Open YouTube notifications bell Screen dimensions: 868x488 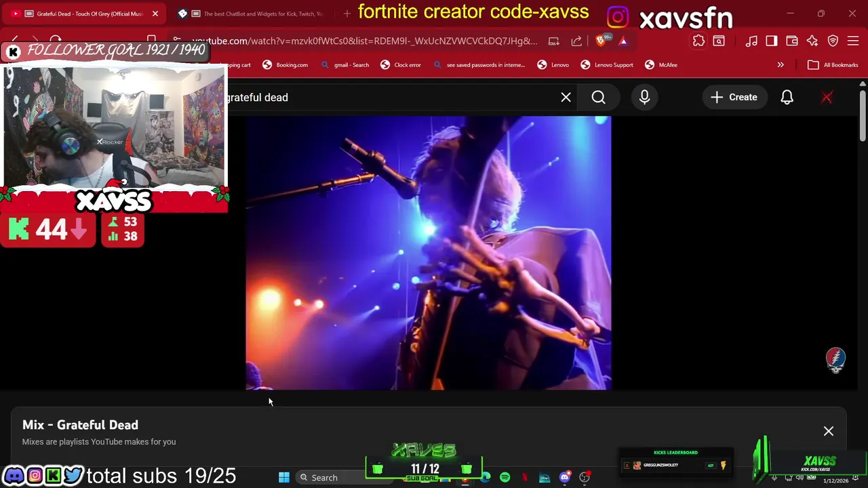pyautogui.click(x=787, y=98)
